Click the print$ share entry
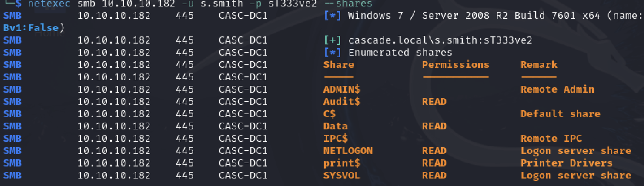 coord(342,163)
